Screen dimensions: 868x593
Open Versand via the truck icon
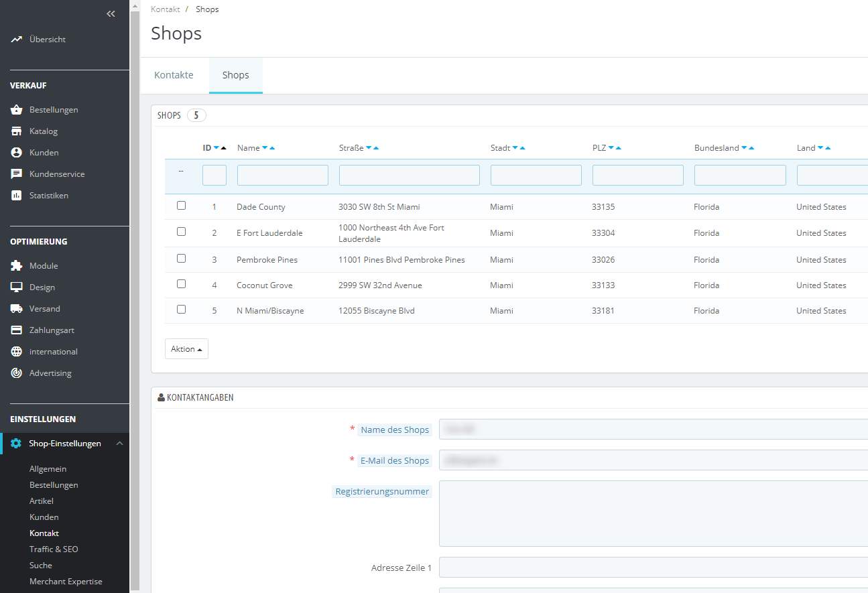tap(17, 309)
